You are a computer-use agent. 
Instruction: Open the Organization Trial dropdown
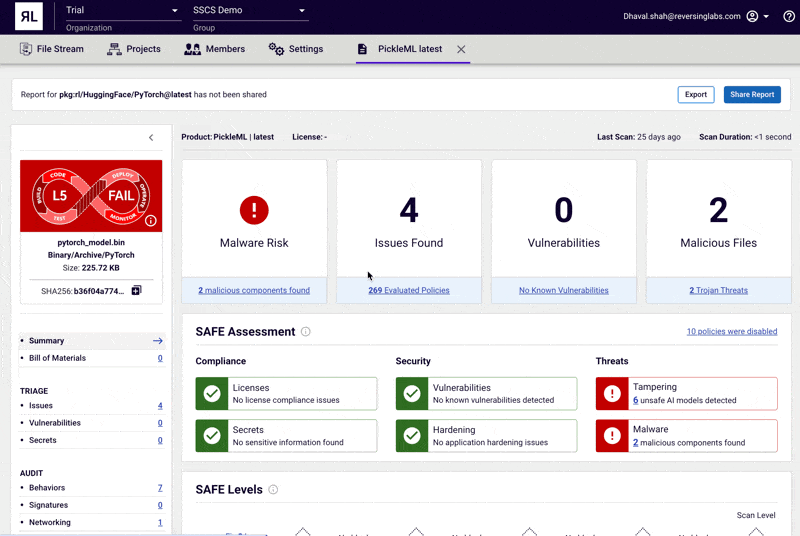tap(122, 11)
